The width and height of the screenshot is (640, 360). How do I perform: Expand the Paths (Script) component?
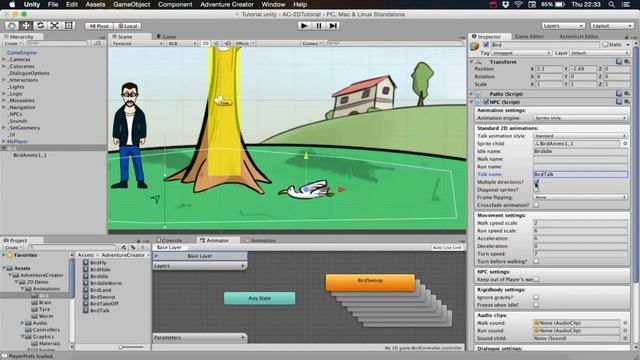click(x=472, y=94)
